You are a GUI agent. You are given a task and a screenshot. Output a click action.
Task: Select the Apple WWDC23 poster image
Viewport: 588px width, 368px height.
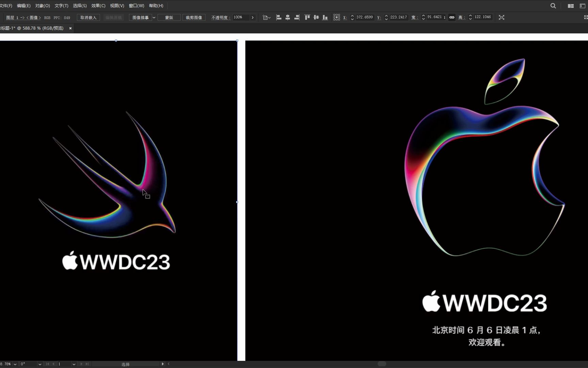[x=416, y=201]
